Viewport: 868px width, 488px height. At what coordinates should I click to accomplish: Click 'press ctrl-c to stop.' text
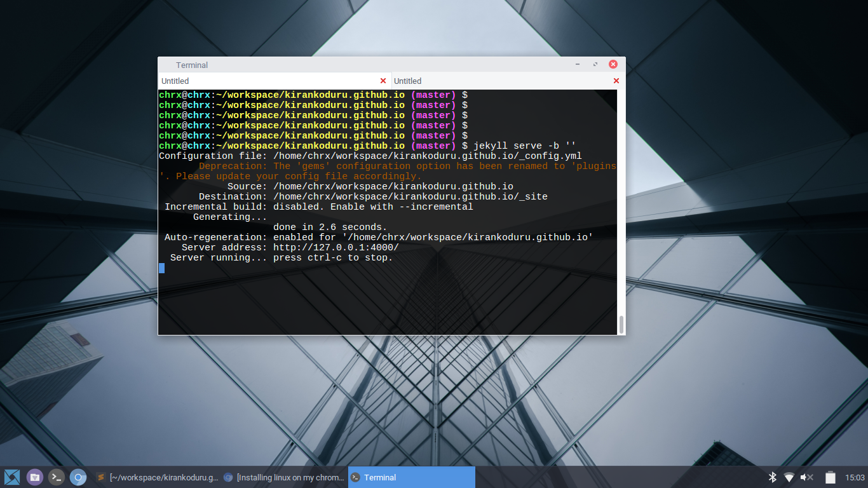333,257
